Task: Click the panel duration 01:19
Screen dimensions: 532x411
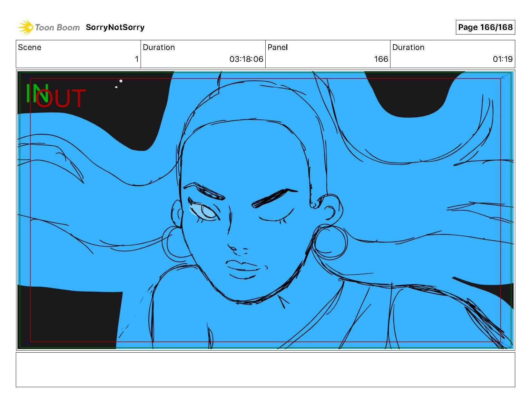Action: click(503, 59)
